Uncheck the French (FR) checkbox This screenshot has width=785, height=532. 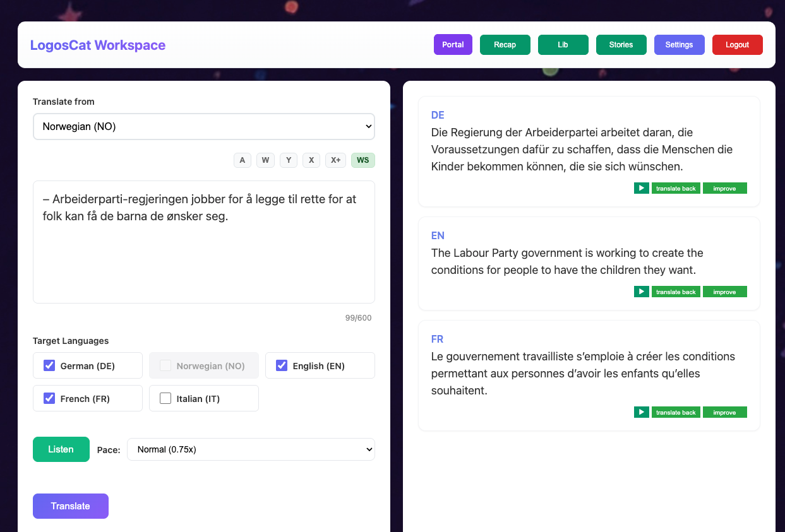(x=49, y=398)
